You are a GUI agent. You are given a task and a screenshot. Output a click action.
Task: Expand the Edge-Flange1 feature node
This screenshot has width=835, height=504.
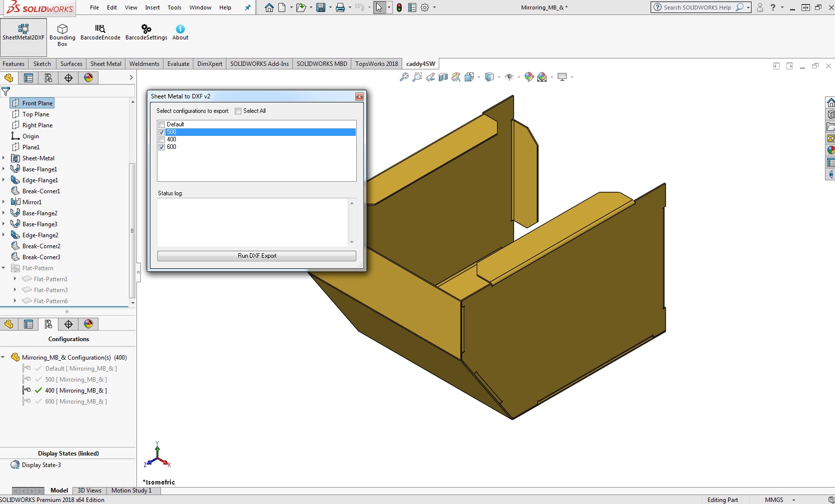(x=3, y=180)
